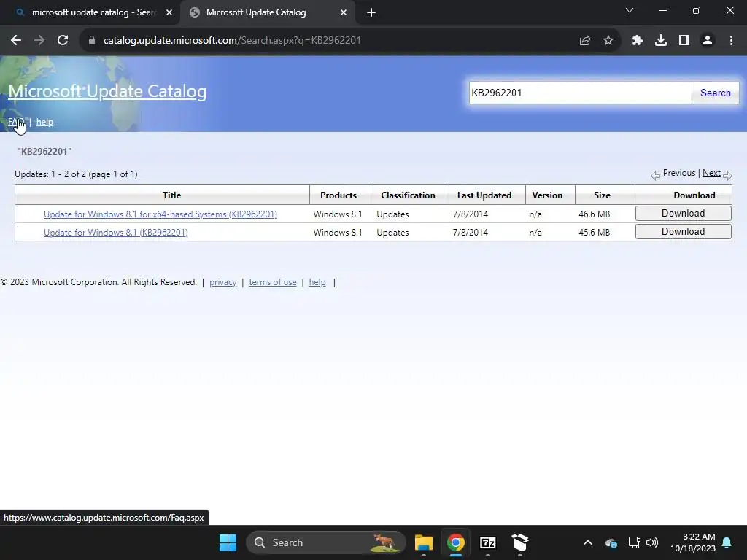Open the notifications bell icon
Image resolution: width=747 pixels, height=560 pixels.
click(x=727, y=542)
